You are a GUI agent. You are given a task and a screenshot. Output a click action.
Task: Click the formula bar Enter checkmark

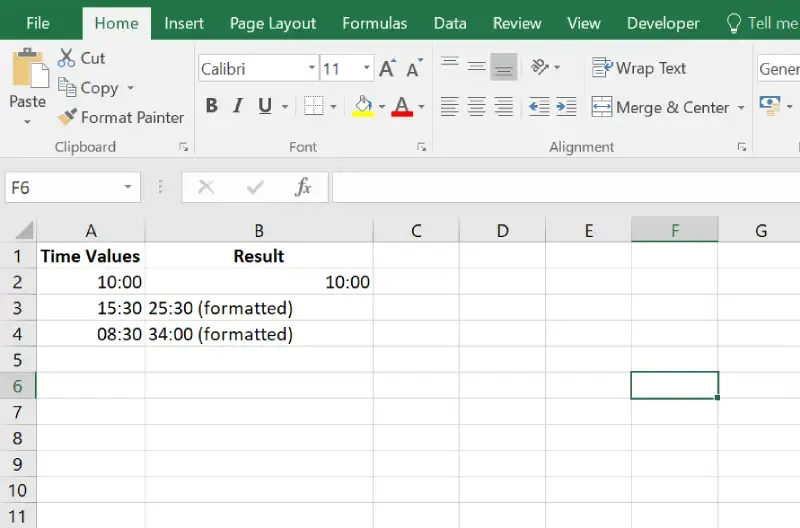coord(255,187)
